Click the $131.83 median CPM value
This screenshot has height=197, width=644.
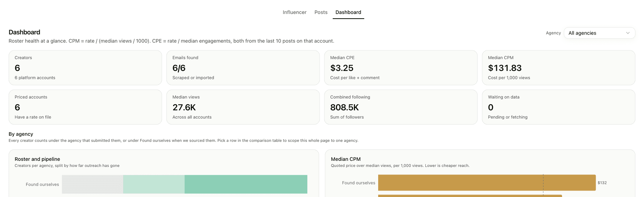(505, 68)
